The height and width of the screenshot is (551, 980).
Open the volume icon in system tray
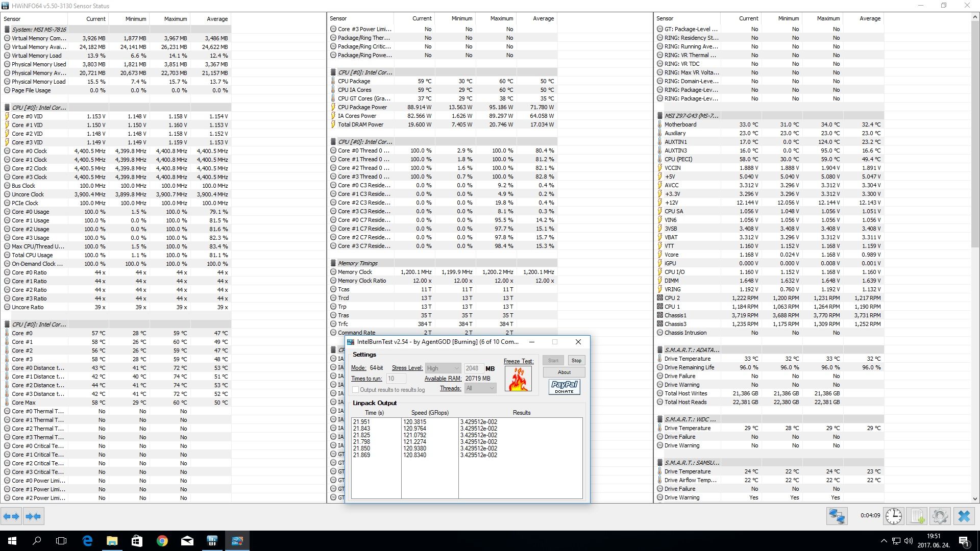click(x=908, y=541)
